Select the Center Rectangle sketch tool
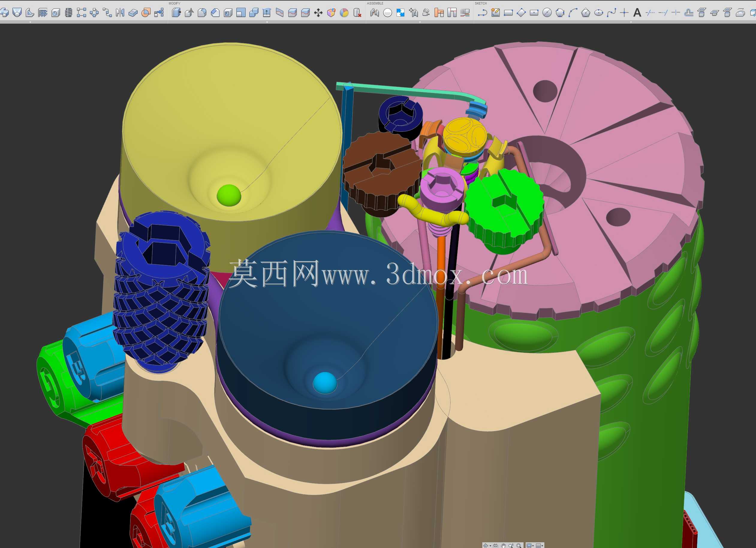 (x=534, y=13)
